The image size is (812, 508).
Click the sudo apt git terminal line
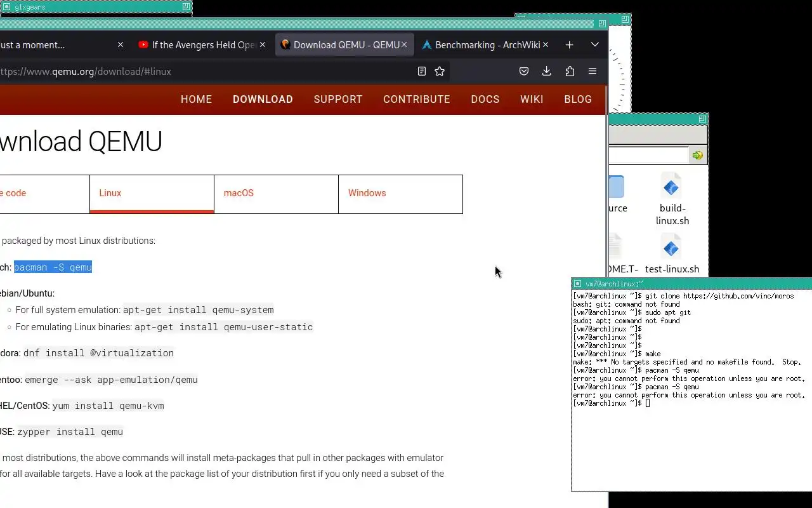[x=632, y=312]
